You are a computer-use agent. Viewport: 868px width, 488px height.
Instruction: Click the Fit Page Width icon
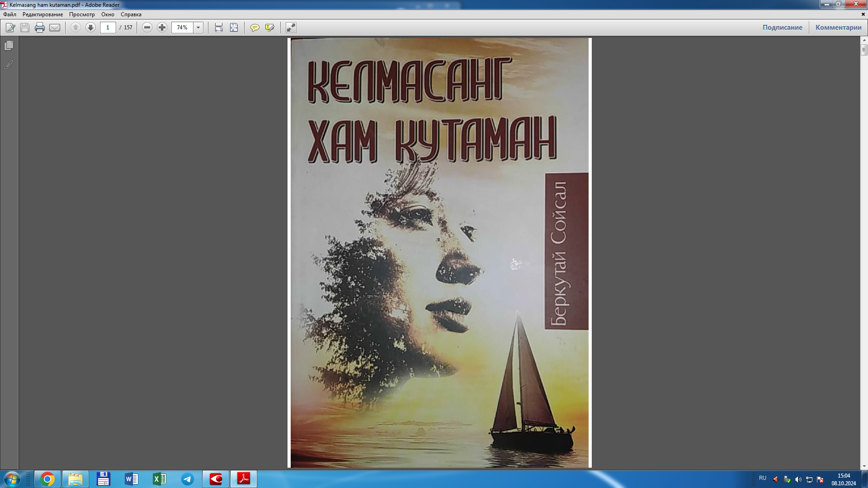click(x=218, y=28)
